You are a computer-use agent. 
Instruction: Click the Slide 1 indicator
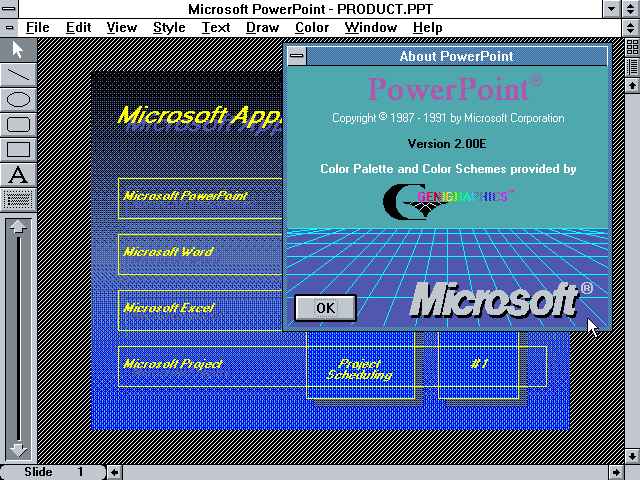pyautogui.click(x=53, y=472)
